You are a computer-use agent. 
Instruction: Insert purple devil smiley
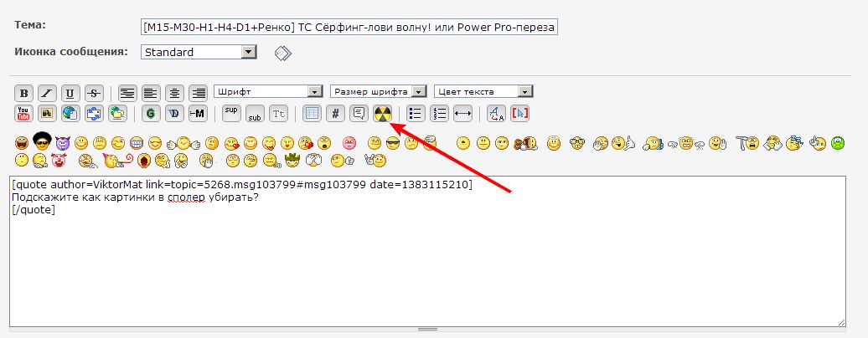63,144
